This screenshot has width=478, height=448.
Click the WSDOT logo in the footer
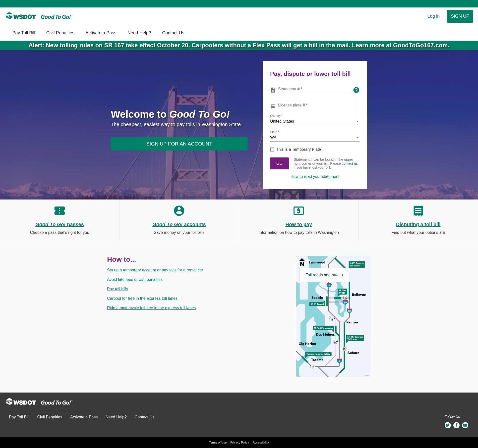pyautogui.click(x=21, y=402)
